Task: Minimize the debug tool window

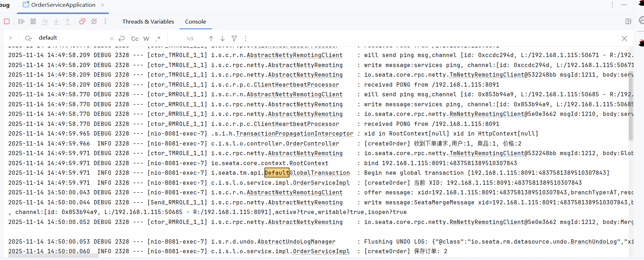Action: click(x=624, y=5)
